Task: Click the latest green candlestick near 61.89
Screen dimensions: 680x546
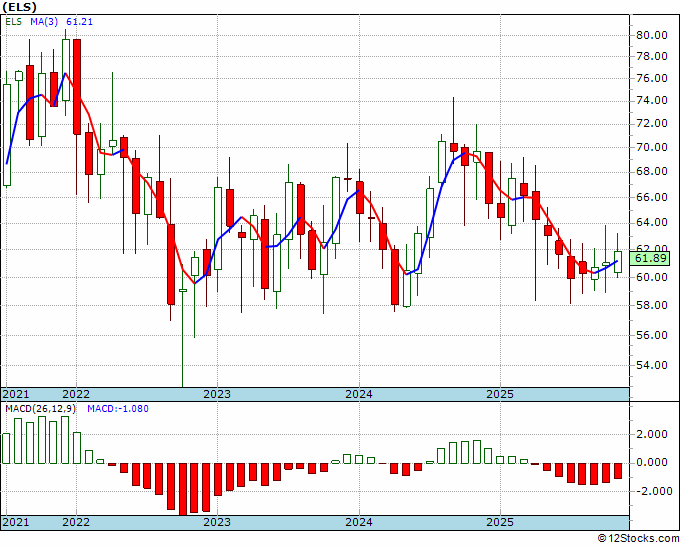Action: [x=618, y=262]
